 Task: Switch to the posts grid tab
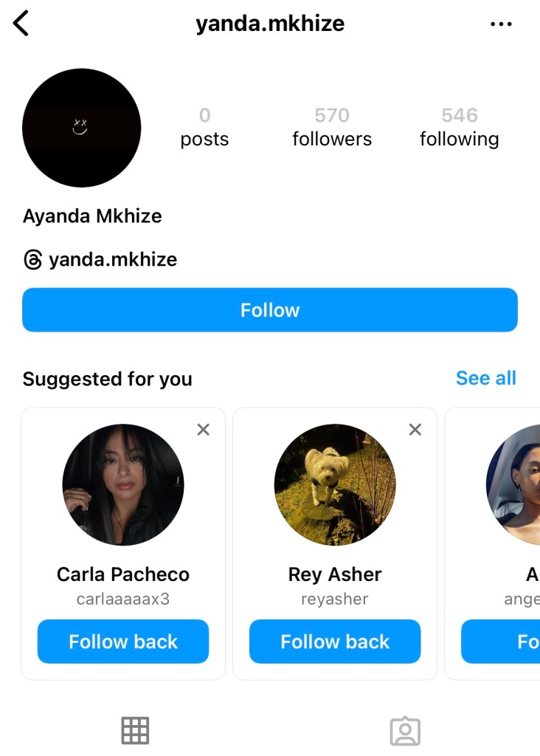pos(135,730)
